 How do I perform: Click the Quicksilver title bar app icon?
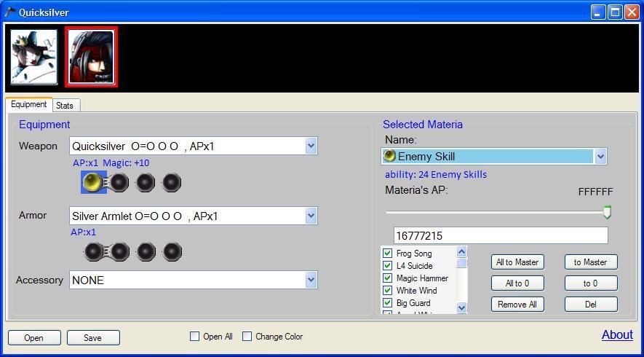(10, 12)
